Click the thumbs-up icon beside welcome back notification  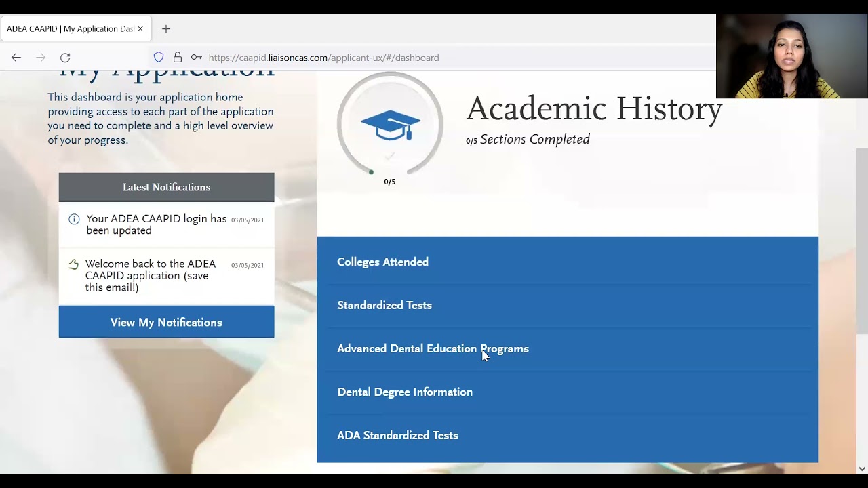click(x=74, y=264)
